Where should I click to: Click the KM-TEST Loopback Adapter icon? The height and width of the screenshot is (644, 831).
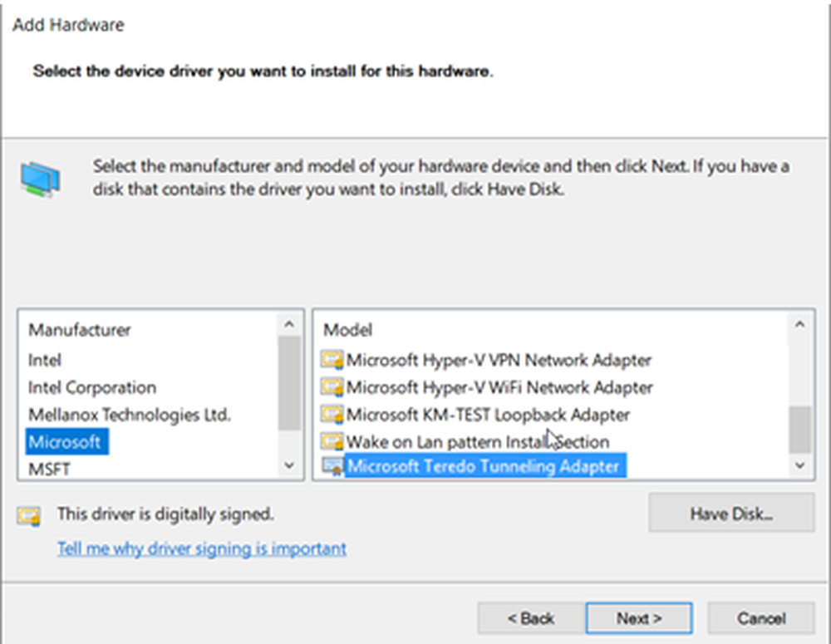[333, 415]
